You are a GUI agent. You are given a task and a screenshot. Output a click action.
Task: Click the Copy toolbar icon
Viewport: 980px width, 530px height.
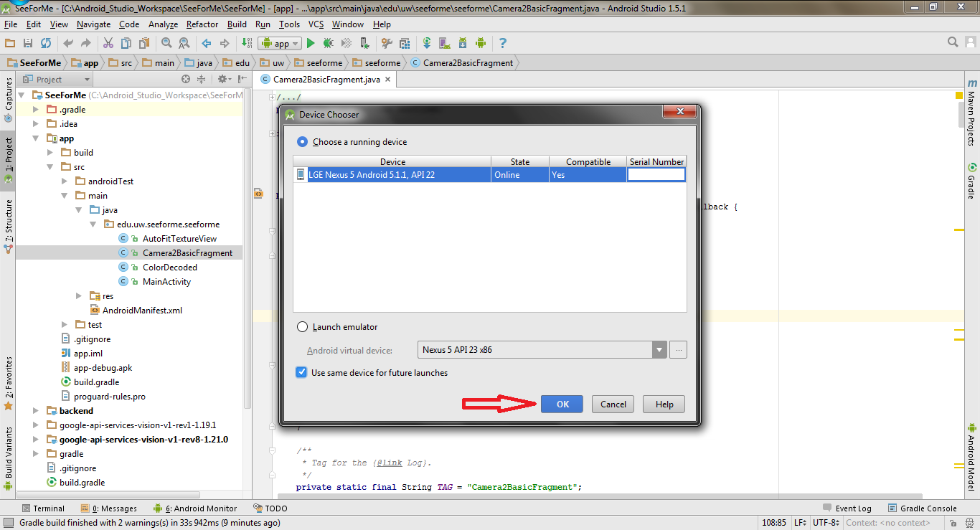(x=126, y=43)
